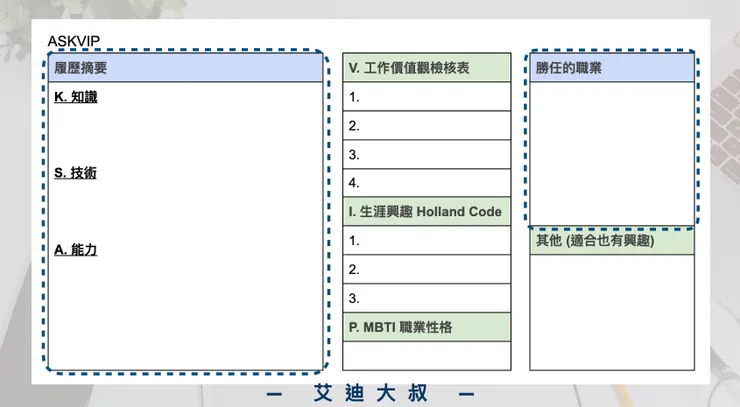Click row 3 under Holland Code
Viewport: 740px width, 407px height.
click(x=427, y=298)
